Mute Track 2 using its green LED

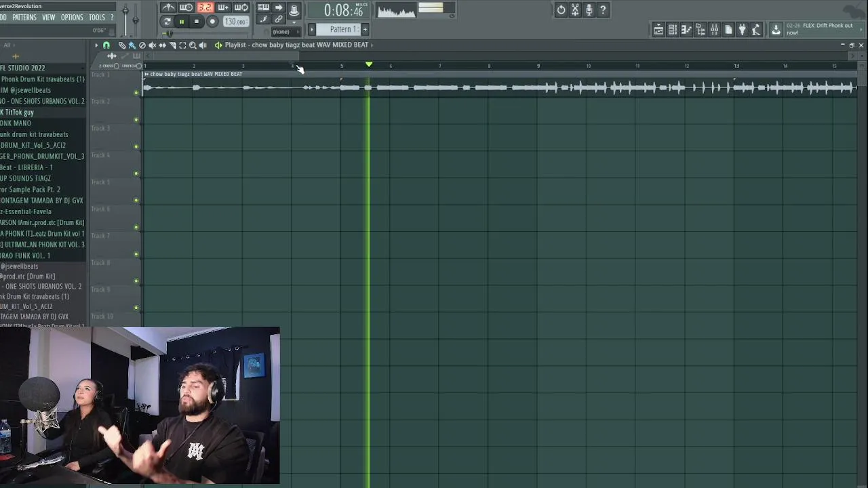pyautogui.click(x=136, y=120)
